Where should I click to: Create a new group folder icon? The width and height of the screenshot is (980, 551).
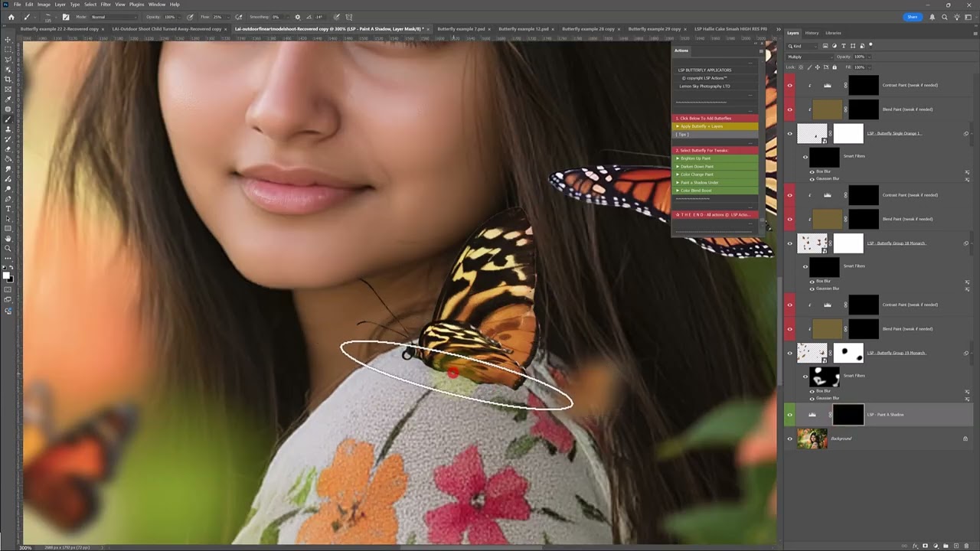coord(946,546)
